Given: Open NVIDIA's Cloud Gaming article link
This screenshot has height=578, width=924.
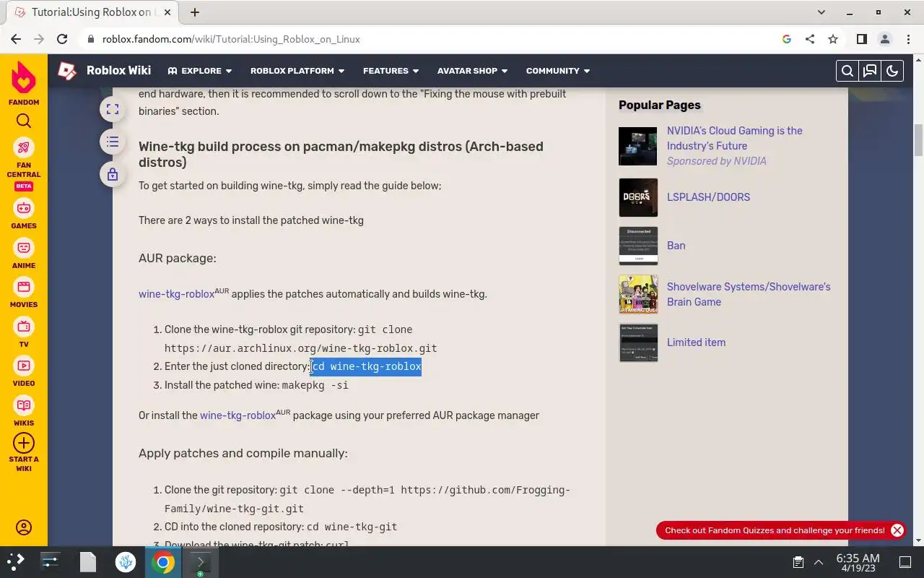Looking at the screenshot, I should pyautogui.click(x=735, y=138).
